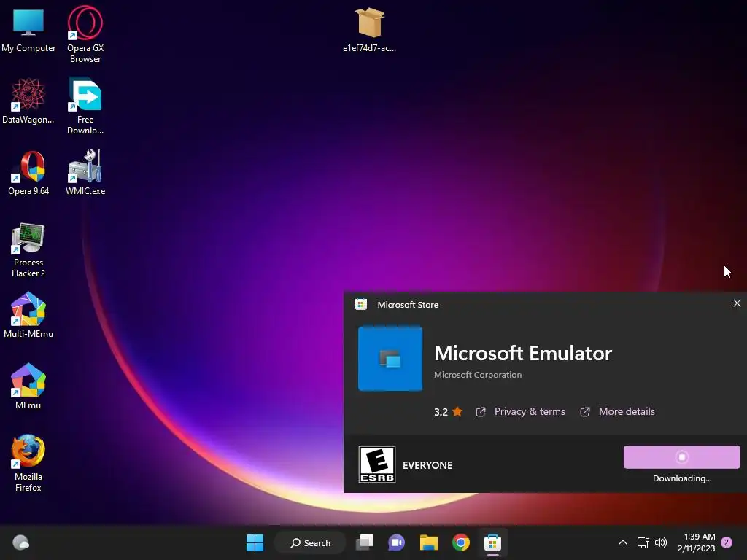The height and width of the screenshot is (560, 747).
Task: Open My Computer desktop icon
Action: pyautogui.click(x=28, y=30)
